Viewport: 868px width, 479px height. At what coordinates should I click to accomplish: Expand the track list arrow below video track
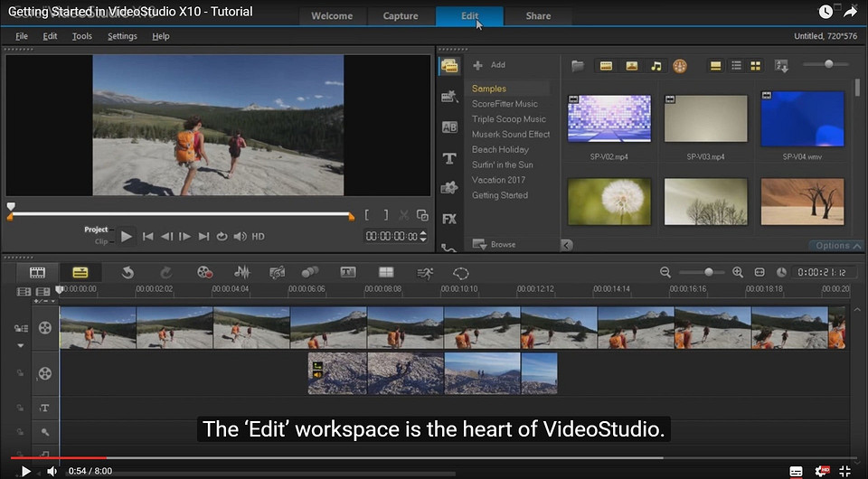(x=20, y=345)
